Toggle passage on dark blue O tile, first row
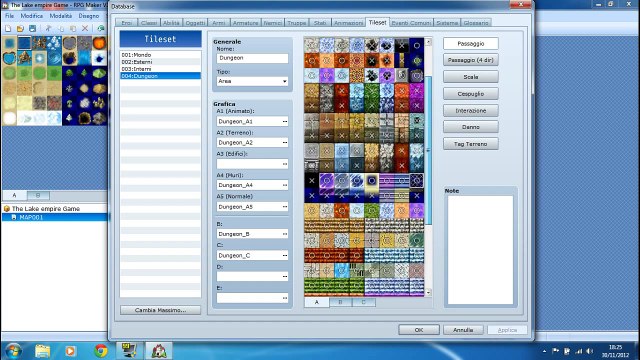This screenshot has height=360, width=640. 416,46
